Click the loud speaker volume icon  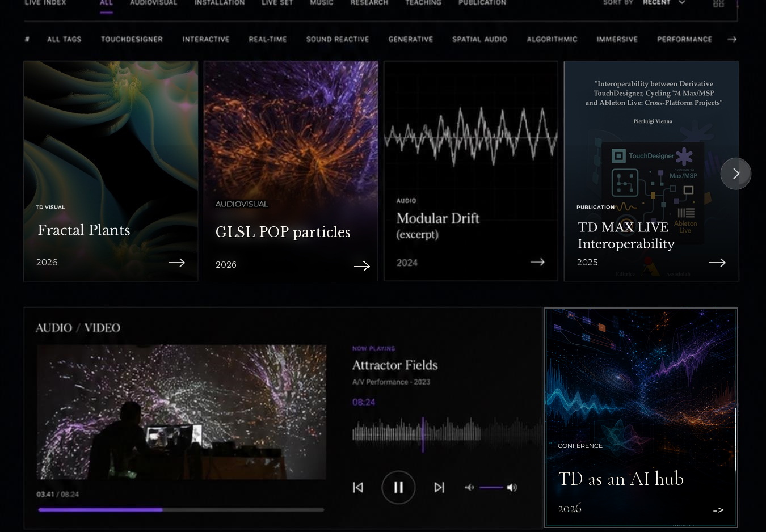(x=512, y=487)
